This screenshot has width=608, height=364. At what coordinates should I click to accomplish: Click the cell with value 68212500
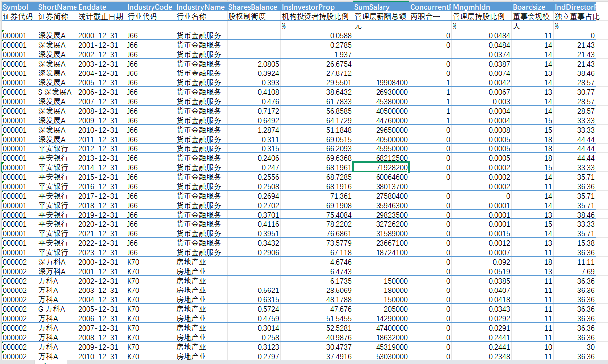[x=381, y=158]
